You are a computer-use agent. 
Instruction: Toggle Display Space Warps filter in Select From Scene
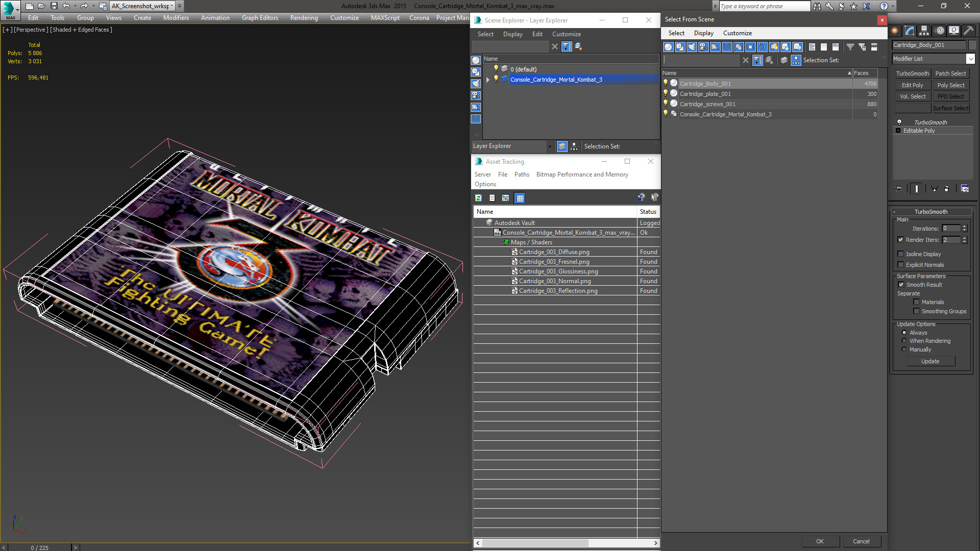point(727,47)
